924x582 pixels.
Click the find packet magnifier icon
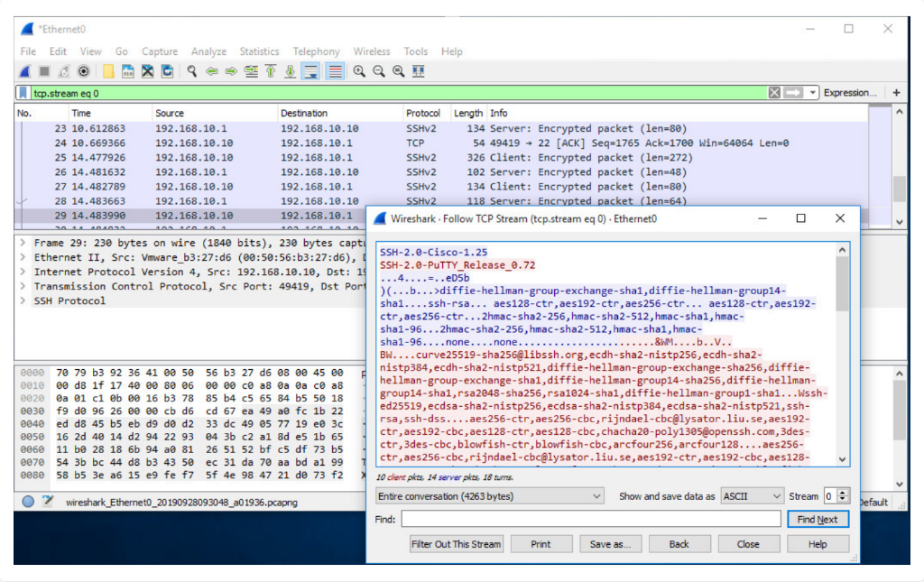(x=191, y=71)
